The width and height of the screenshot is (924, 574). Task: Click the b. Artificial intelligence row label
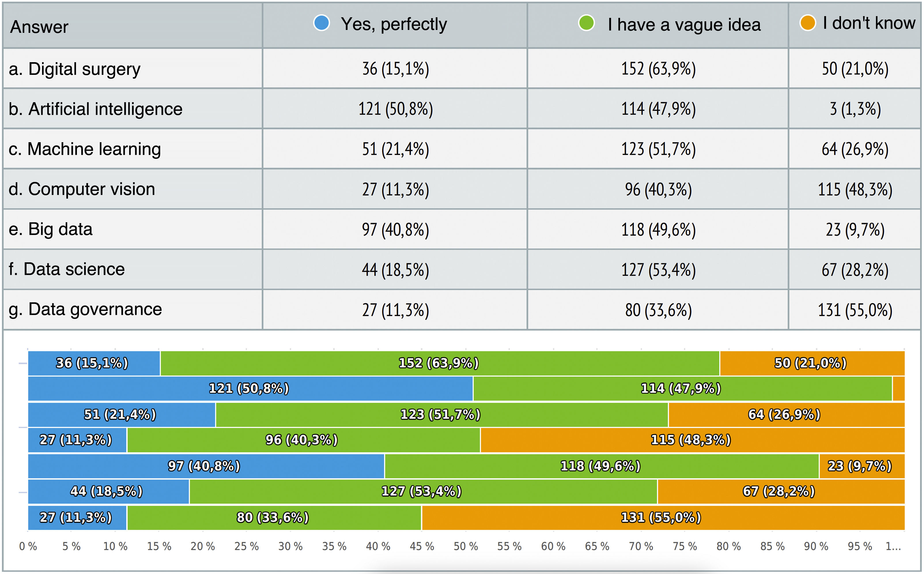click(x=95, y=109)
